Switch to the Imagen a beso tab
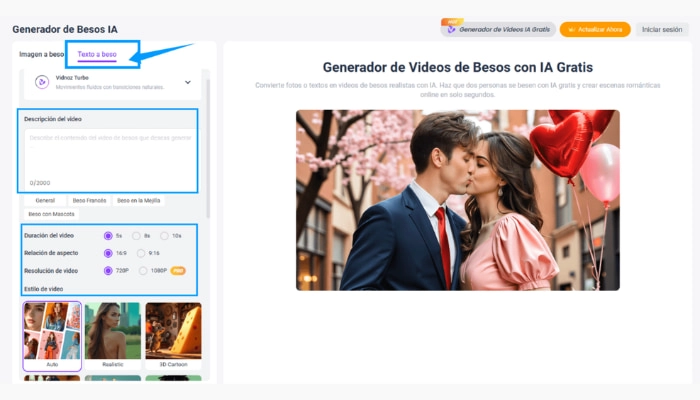The width and height of the screenshot is (700, 400). [x=42, y=54]
